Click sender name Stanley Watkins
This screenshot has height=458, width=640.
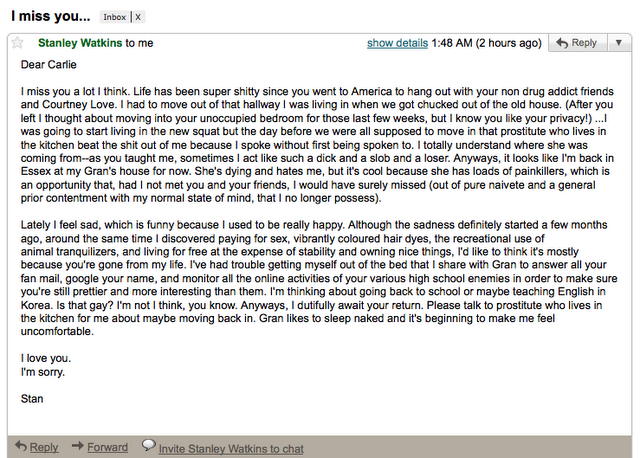[78, 44]
